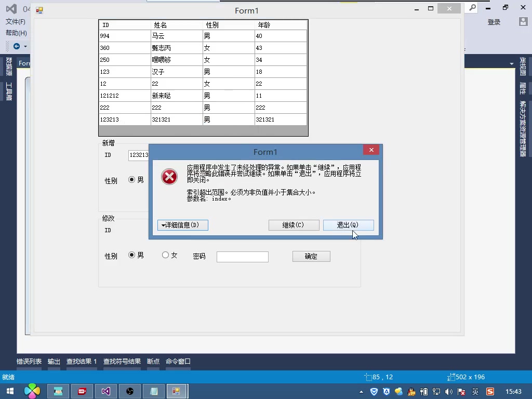The height and width of the screenshot is (399, 532).
Task: Click the navigate backward arrow in the toolbar
Action: click(x=17, y=46)
